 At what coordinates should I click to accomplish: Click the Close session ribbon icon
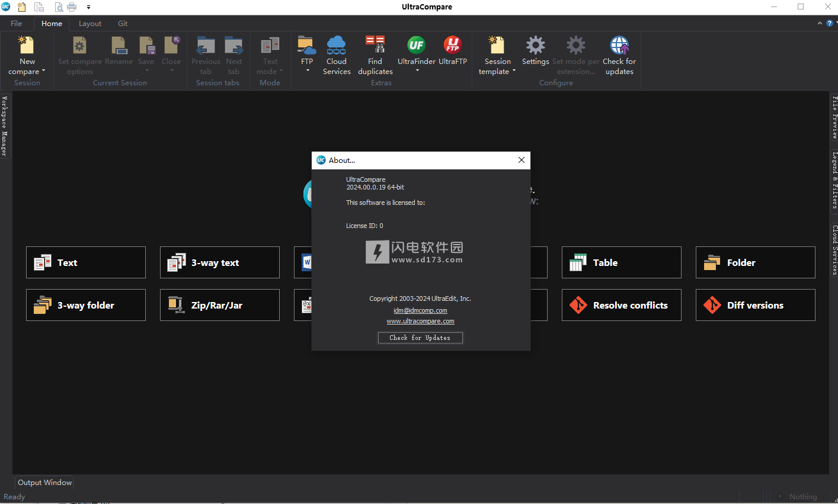pos(171,45)
